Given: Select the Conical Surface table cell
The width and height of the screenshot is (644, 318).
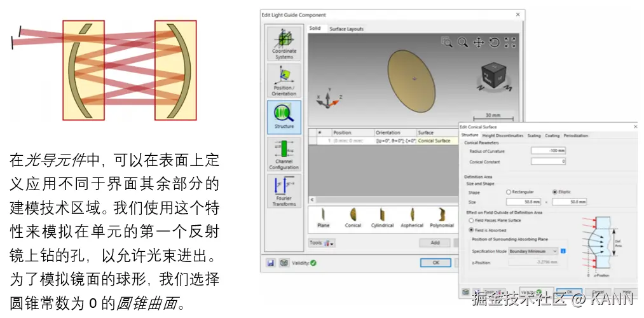Looking at the screenshot, I should point(437,141).
